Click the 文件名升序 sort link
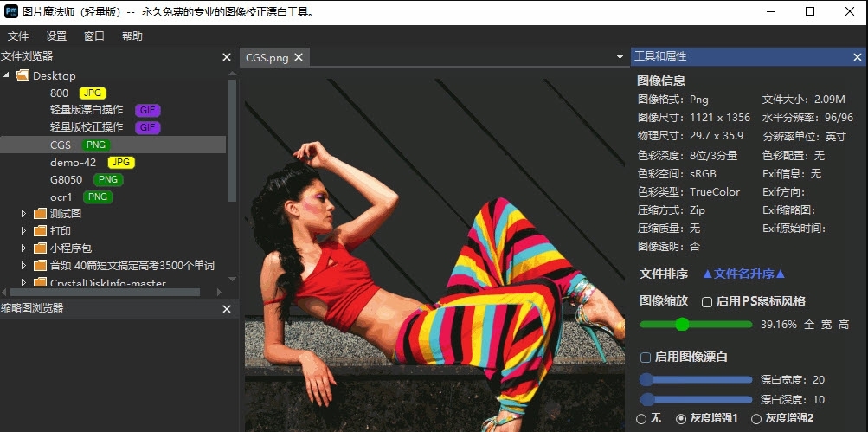The width and height of the screenshot is (868, 432). tap(743, 274)
